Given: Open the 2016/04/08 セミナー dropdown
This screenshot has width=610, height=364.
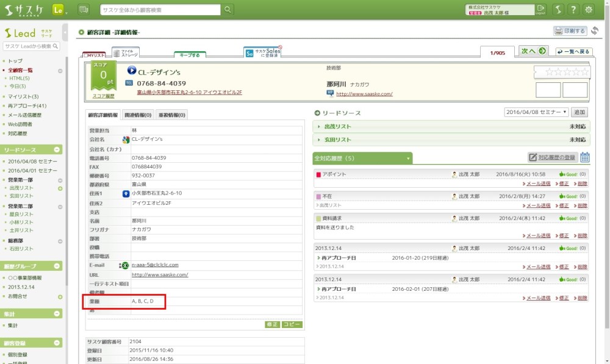Looking at the screenshot, I should [x=536, y=112].
